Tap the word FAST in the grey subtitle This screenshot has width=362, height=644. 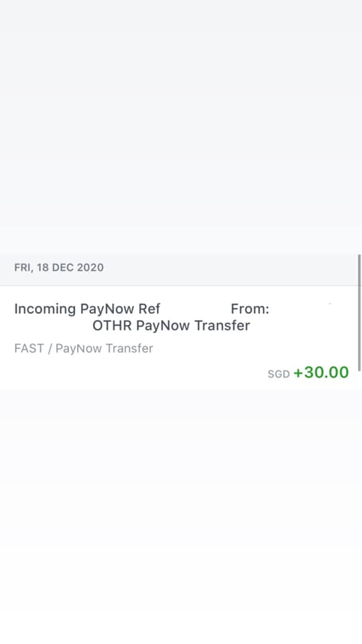(29, 348)
